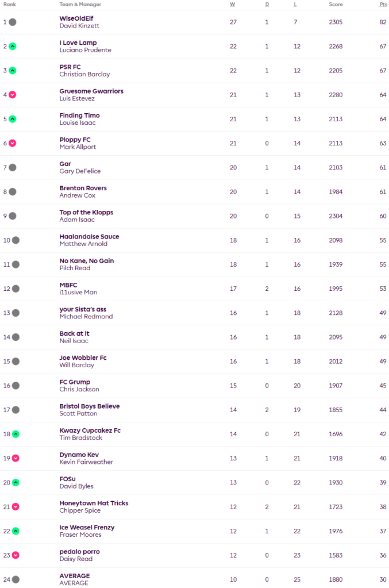Click the Score column header

pos(336,4)
